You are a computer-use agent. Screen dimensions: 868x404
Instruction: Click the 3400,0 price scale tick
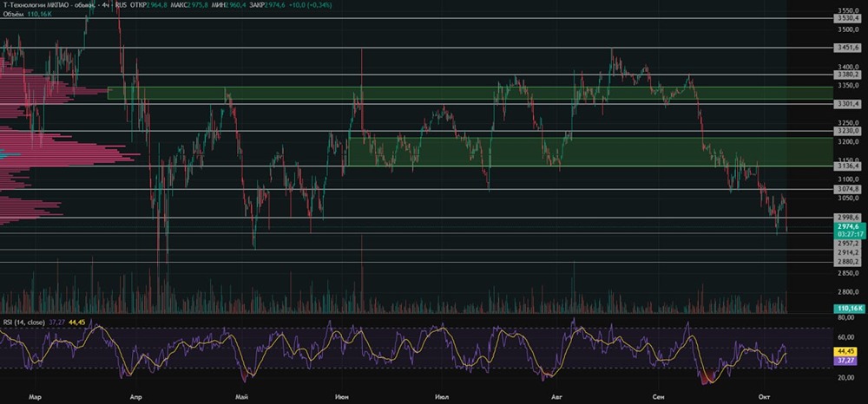(x=848, y=67)
